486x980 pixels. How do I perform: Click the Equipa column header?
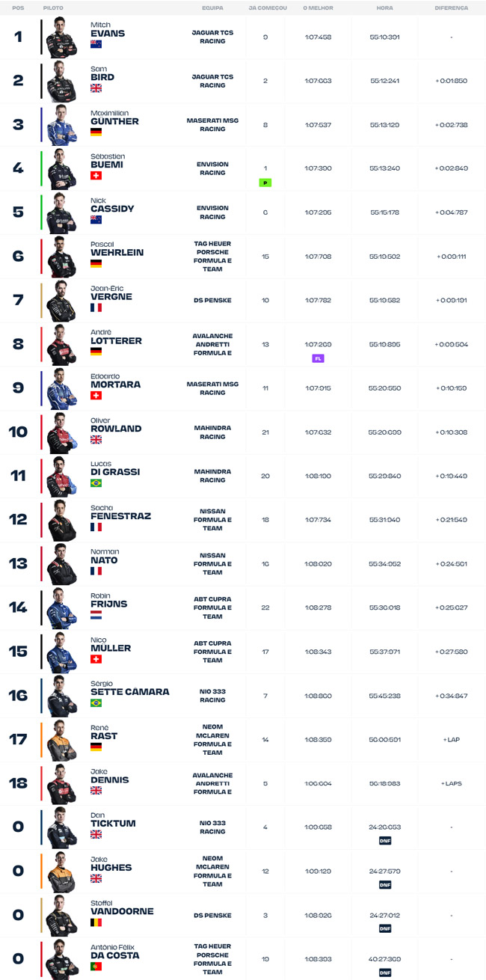pos(212,7)
